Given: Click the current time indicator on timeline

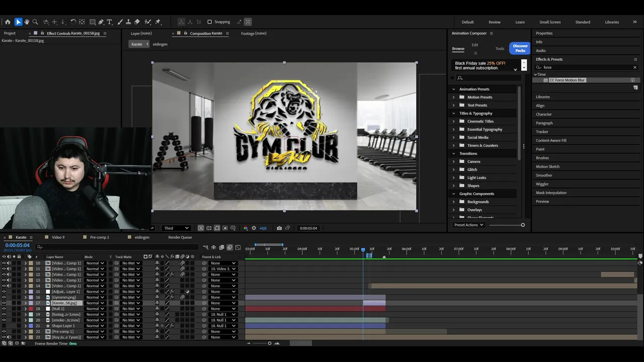Looking at the screenshot, I should (363, 249).
